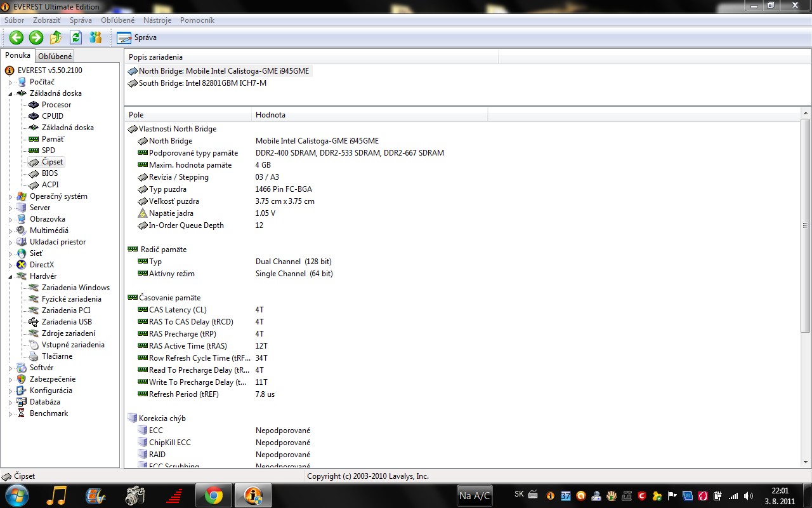The image size is (812, 508).
Task: Expand the Ukladací priestor node
Action: (11, 243)
